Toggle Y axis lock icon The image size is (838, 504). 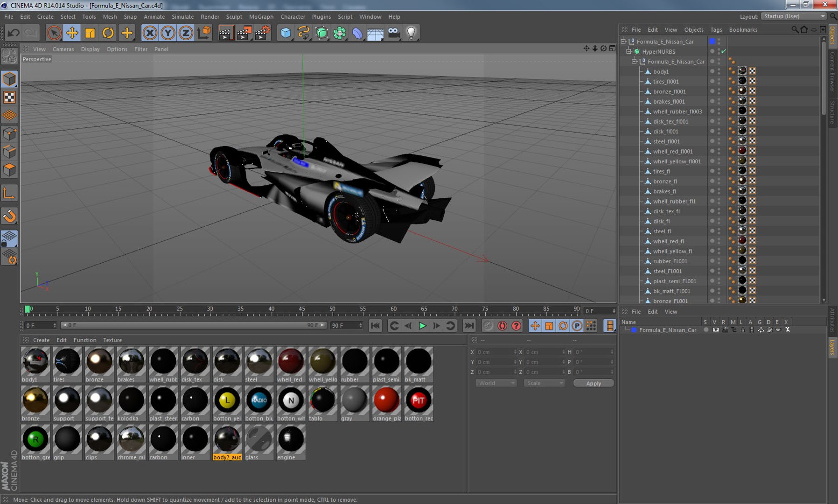pos(168,33)
